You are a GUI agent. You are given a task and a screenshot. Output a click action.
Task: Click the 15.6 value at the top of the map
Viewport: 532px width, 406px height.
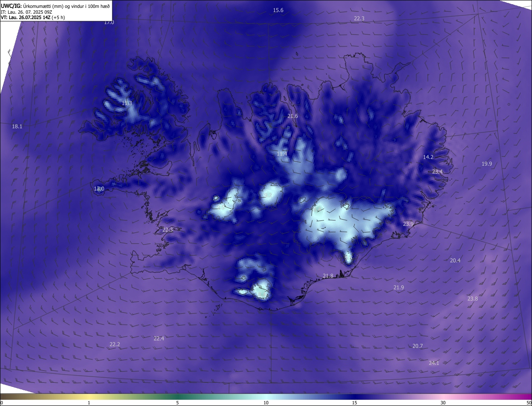278,10
